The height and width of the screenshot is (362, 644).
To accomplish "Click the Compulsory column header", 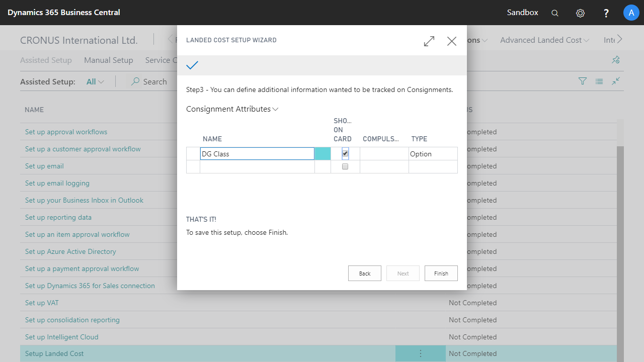I will pyautogui.click(x=381, y=139).
